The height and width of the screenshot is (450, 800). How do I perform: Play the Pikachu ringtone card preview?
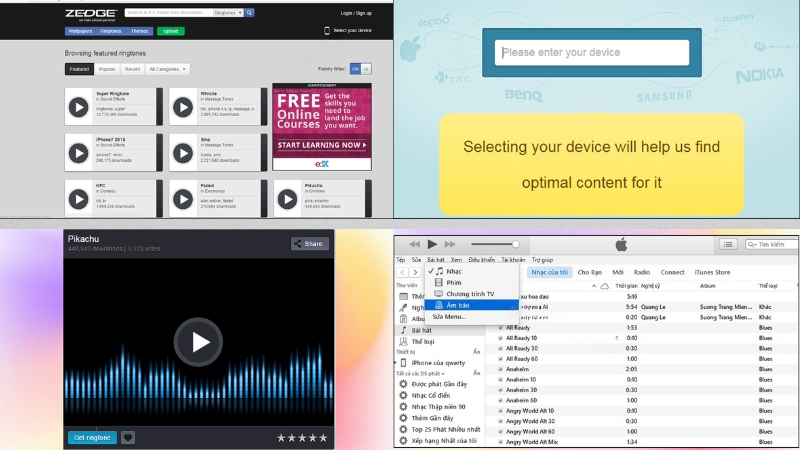(x=287, y=199)
